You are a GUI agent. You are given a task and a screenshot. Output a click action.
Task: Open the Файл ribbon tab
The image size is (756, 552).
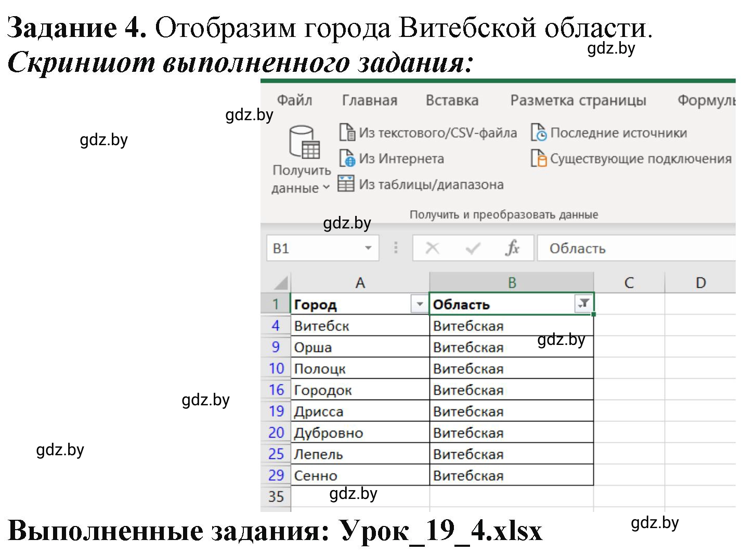pos(294,100)
